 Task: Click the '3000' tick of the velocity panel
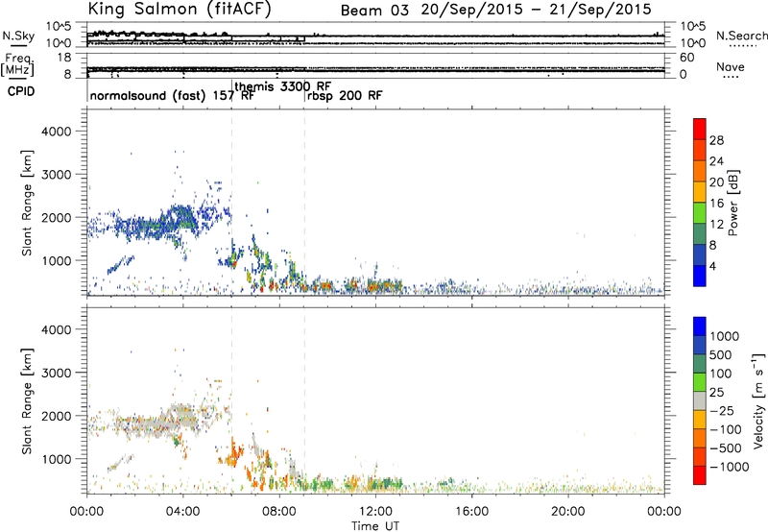pyautogui.click(x=56, y=373)
